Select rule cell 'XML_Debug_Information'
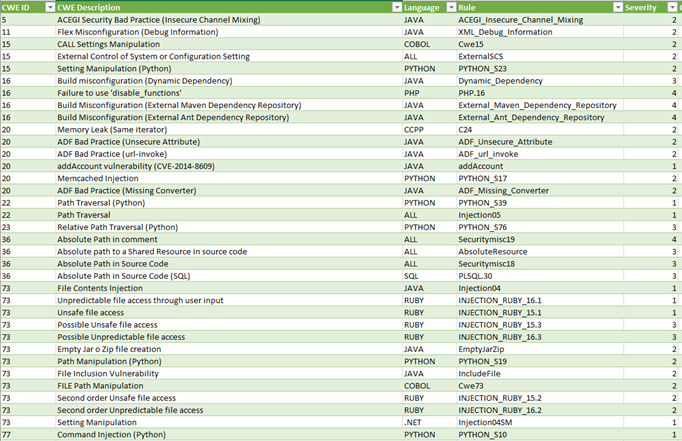This screenshot has height=441, width=682. coord(540,32)
